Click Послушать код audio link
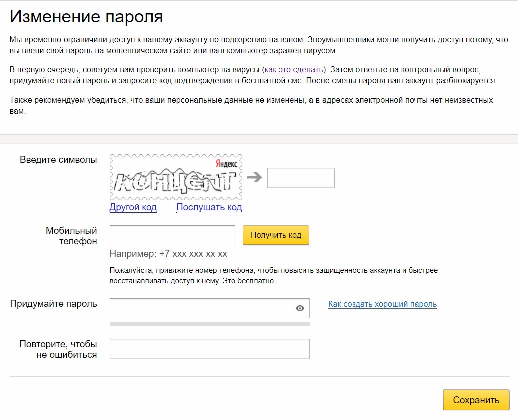Screen dimensions: 518x420 (x=209, y=207)
